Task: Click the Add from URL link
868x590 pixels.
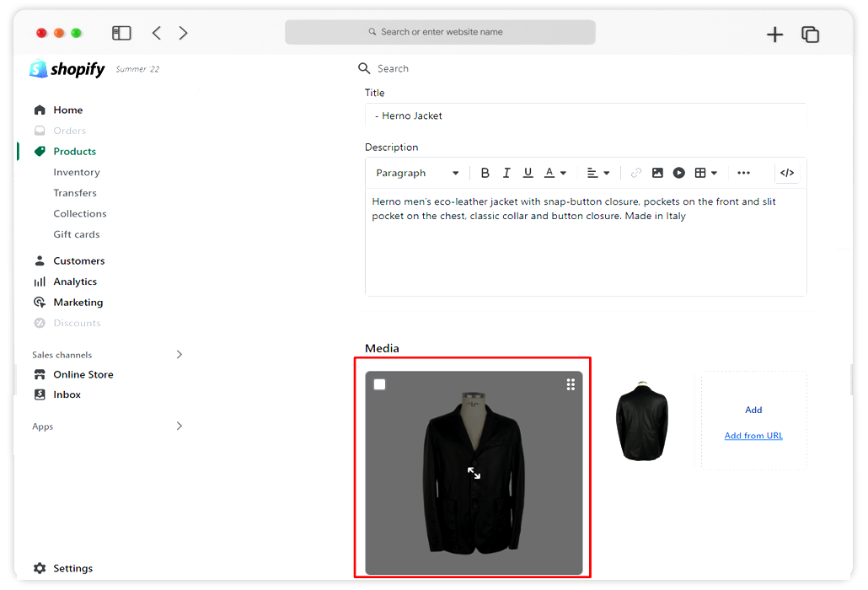Action: (x=753, y=436)
